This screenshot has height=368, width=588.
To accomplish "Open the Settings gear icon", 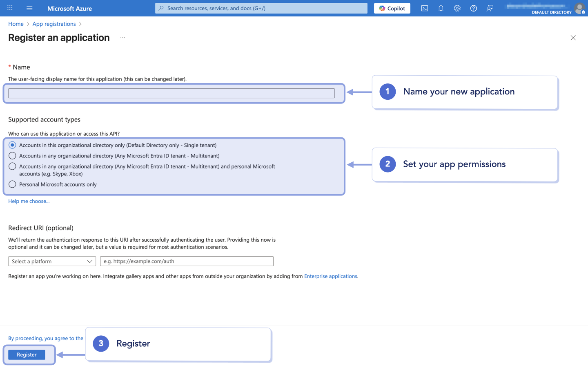I will (457, 8).
